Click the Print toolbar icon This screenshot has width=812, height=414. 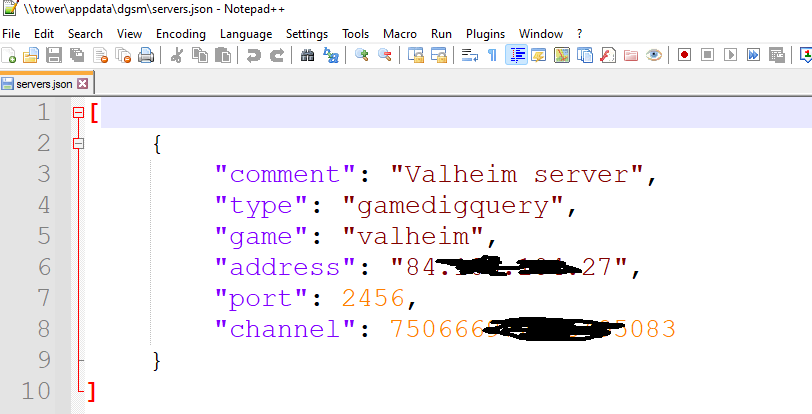pos(146,54)
